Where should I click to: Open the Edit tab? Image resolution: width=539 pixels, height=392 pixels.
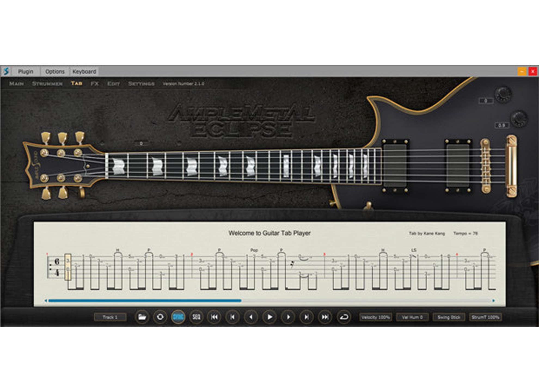tap(114, 84)
